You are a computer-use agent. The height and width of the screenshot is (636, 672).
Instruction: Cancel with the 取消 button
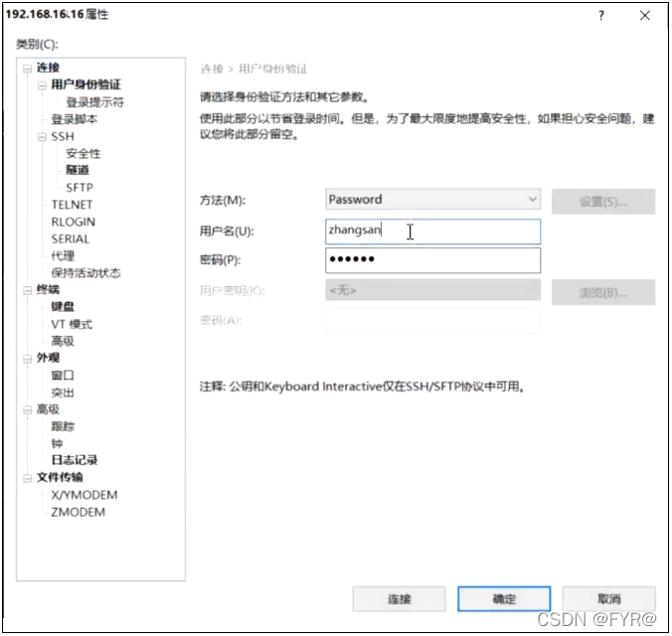pyautogui.click(x=609, y=598)
